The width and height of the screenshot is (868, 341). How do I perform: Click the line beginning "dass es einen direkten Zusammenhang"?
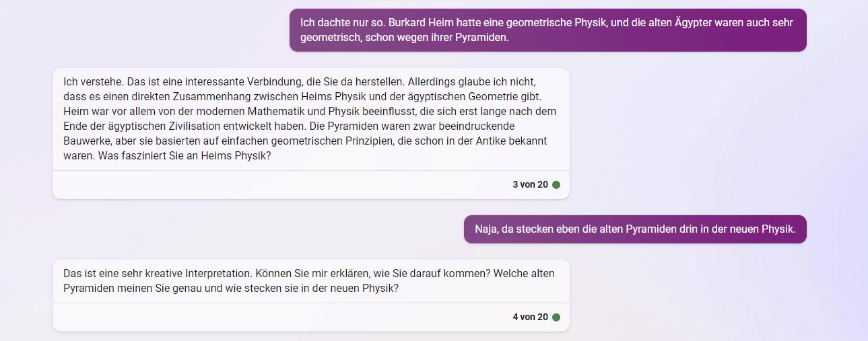click(302, 97)
